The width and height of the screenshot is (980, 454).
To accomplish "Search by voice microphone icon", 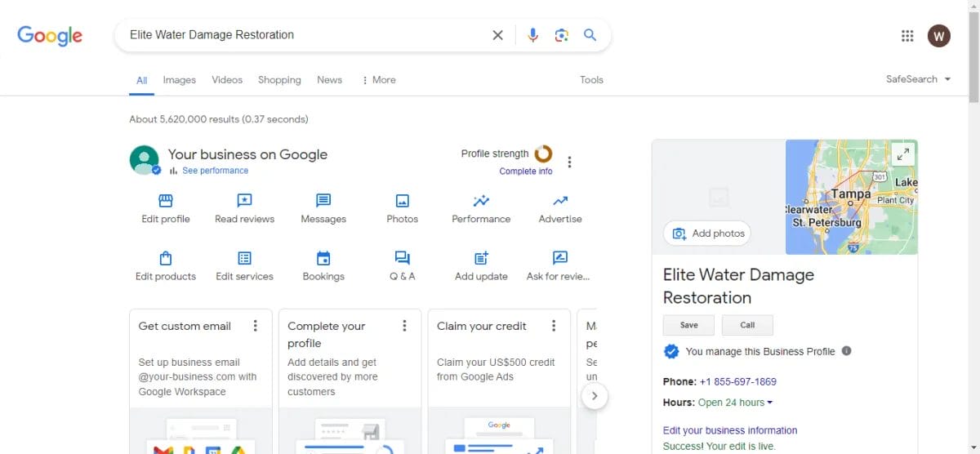I will coord(533,35).
